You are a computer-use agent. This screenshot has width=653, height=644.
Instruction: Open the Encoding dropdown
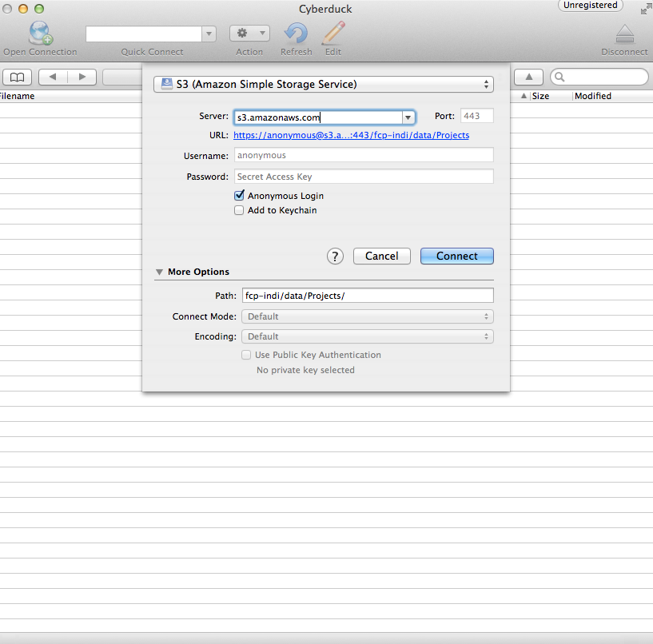pyautogui.click(x=368, y=336)
